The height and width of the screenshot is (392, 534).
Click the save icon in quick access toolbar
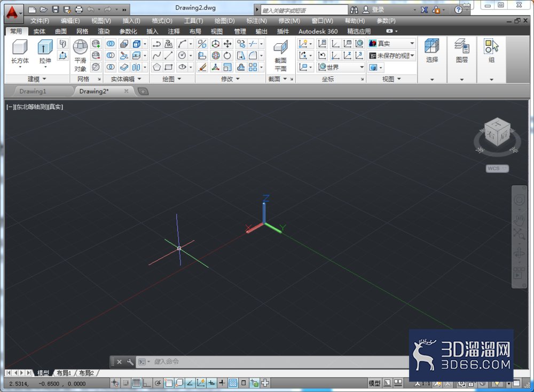[56, 10]
